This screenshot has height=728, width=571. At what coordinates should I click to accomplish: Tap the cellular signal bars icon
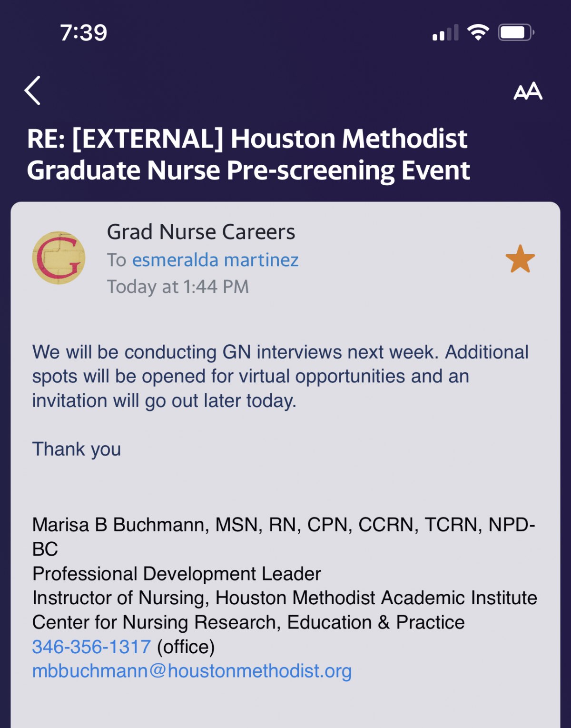pyautogui.click(x=445, y=32)
